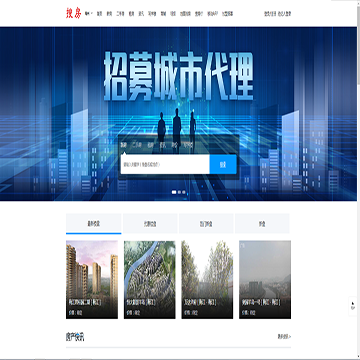
Task: Click the blue search button
Action: 223,164
